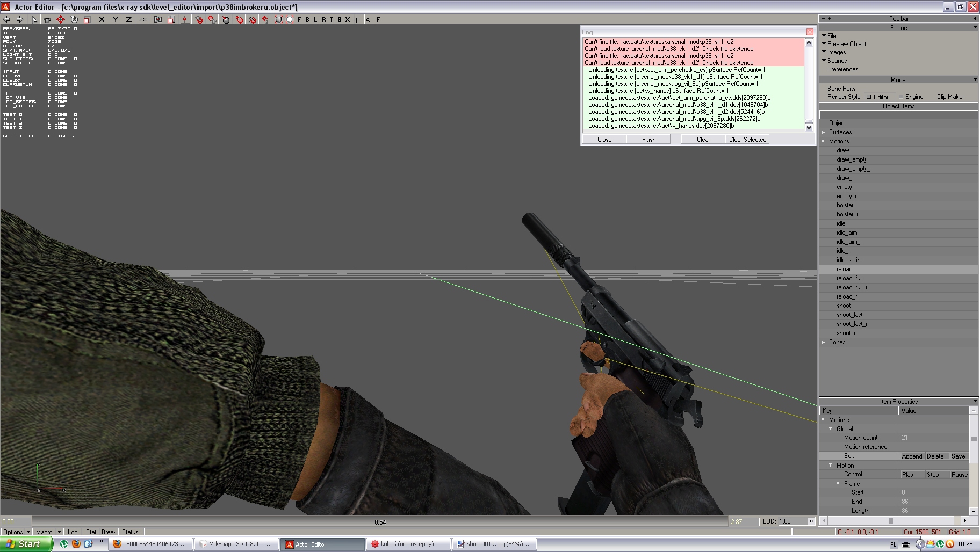Click the Clear button in Log
The width and height of the screenshot is (980, 552).
[703, 139]
